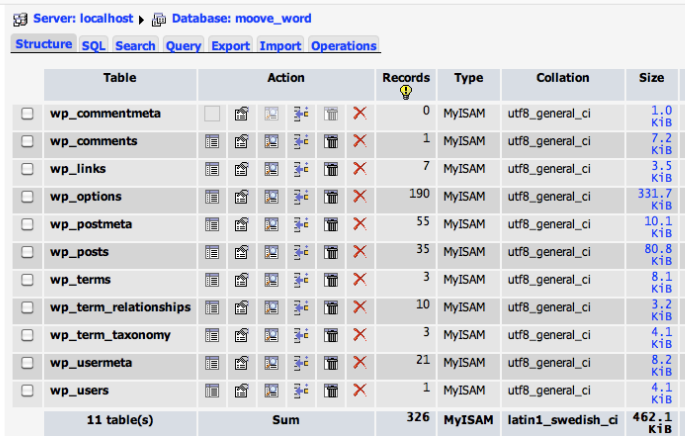
Task: Click the Browse icon for wp_users
Action: click(x=212, y=391)
